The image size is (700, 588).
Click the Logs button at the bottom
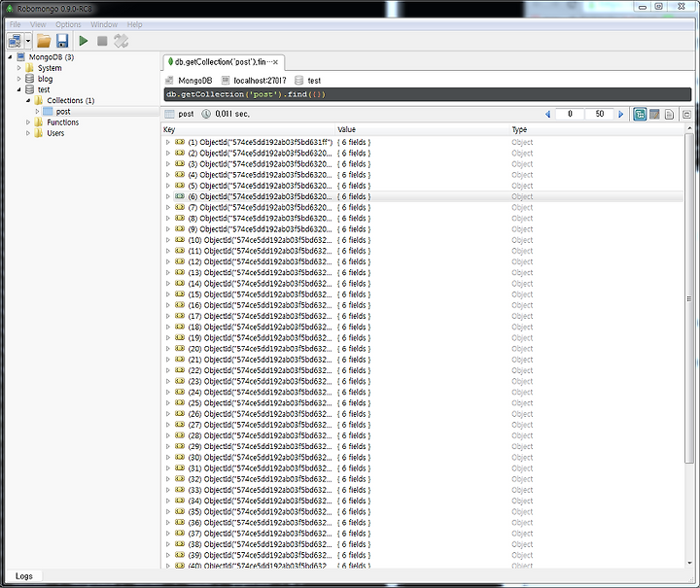pyautogui.click(x=24, y=576)
